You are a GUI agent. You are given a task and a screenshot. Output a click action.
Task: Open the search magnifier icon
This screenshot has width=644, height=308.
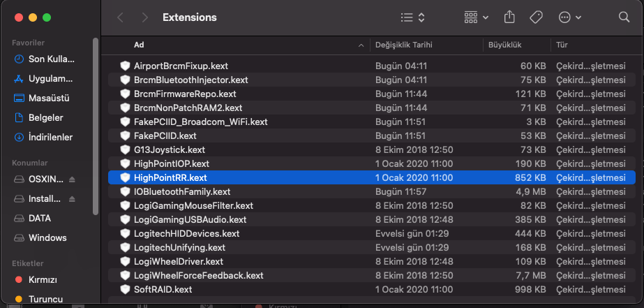tap(624, 17)
